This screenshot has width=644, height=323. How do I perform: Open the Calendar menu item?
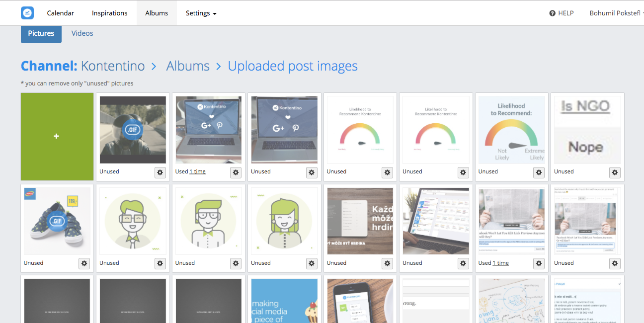(61, 13)
